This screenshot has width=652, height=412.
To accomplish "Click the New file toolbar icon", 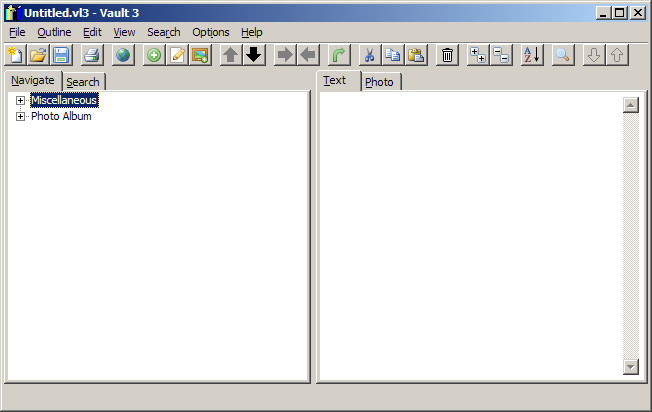I will coord(14,55).
